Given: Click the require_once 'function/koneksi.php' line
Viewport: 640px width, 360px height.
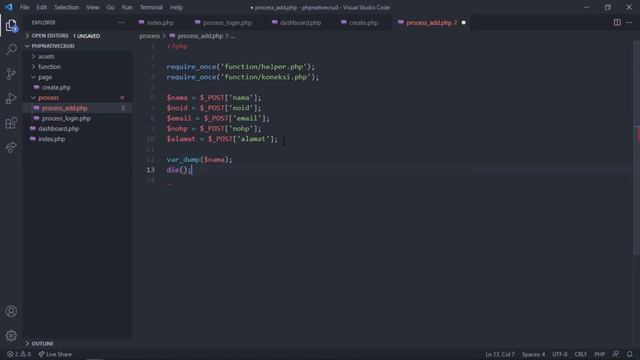Looking at the screenshot, I should point(243,77).
